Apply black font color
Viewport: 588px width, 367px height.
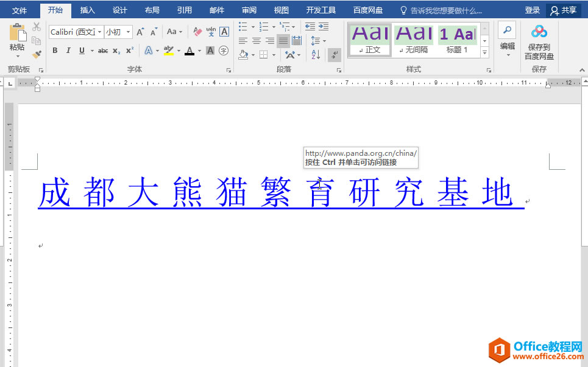point(190,51)
